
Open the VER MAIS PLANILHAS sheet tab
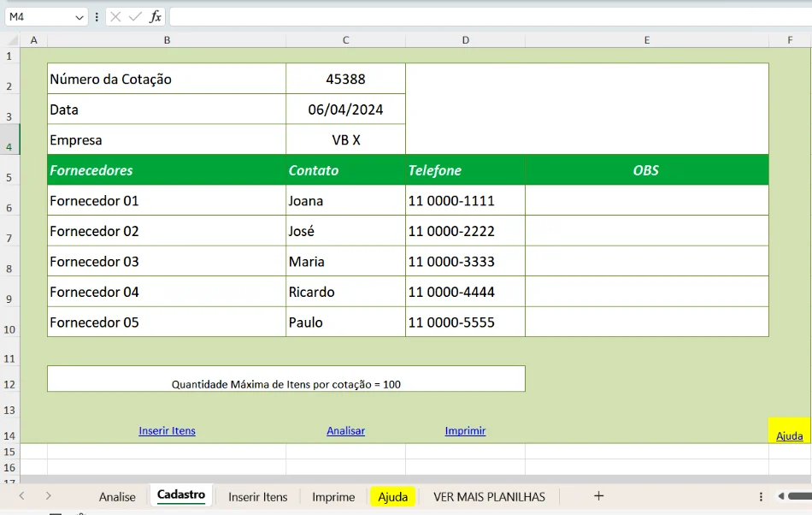point(490,497)
